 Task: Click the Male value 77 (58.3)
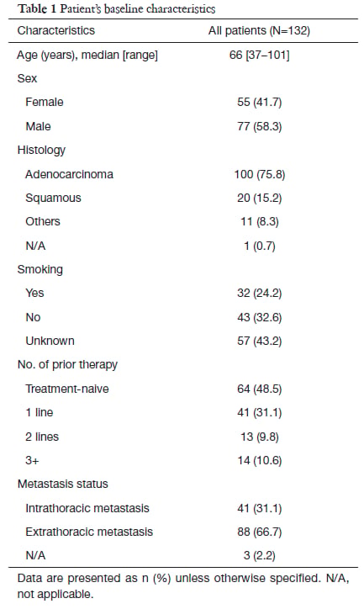[x=259, y=127]
